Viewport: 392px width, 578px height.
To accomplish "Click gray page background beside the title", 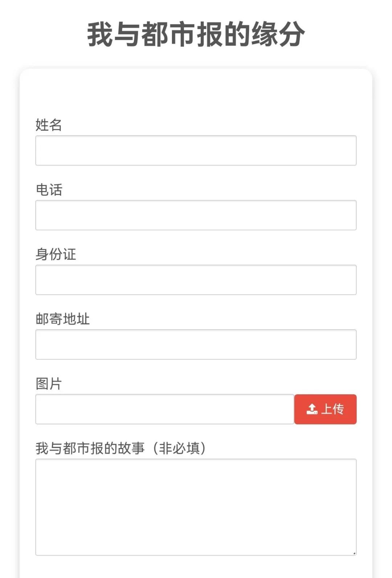I will (x=44, y=34).
